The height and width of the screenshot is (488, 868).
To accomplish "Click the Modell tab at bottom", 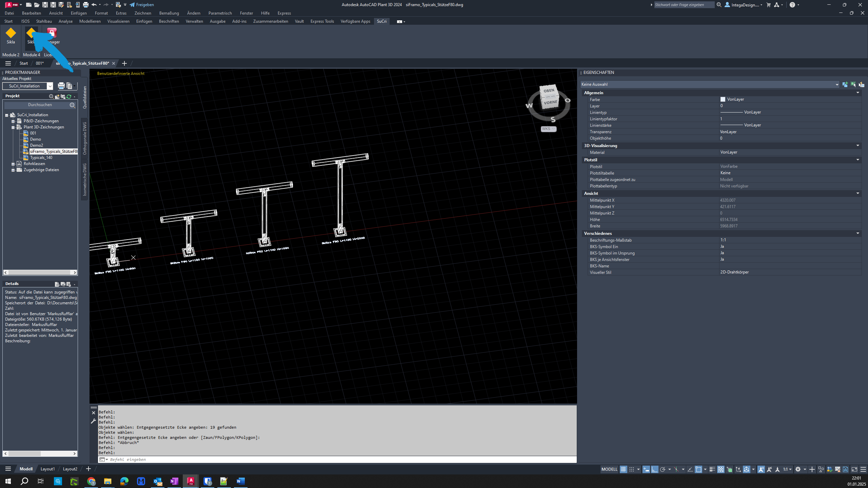I will pos(26,469).
